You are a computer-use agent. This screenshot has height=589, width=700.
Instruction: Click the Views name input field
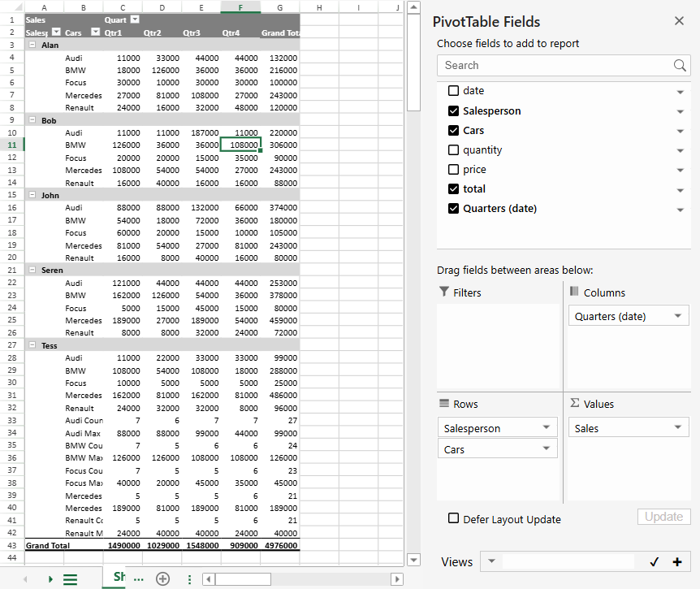[x=568, y=561]
